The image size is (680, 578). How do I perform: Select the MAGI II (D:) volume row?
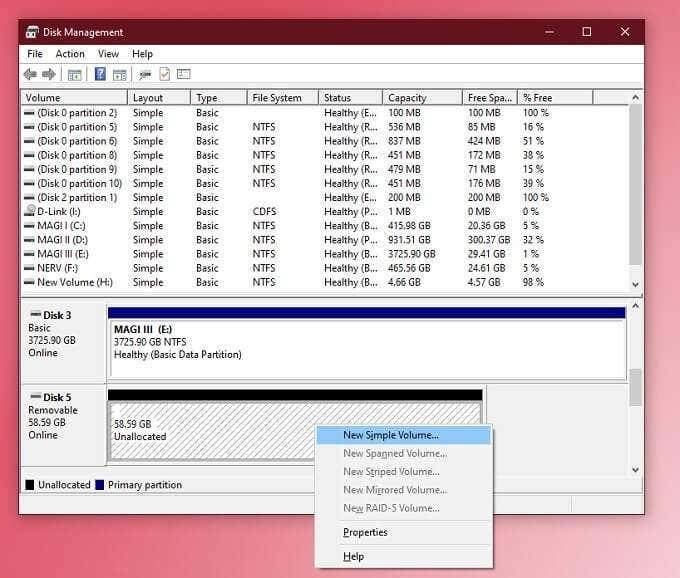[325, 240]
